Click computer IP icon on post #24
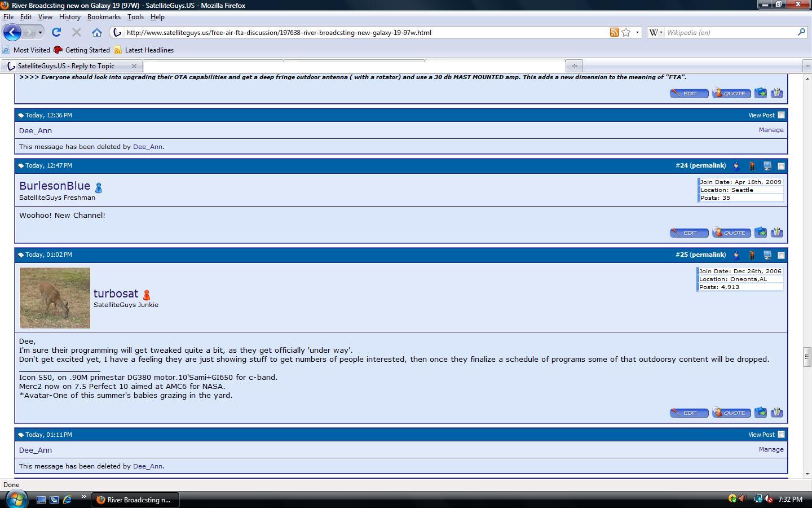 [767, 166]
